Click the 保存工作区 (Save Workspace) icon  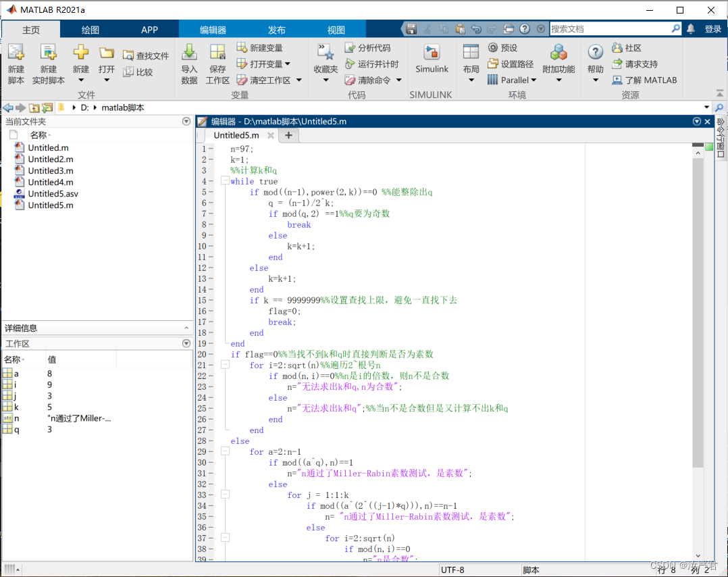(217, 52)
